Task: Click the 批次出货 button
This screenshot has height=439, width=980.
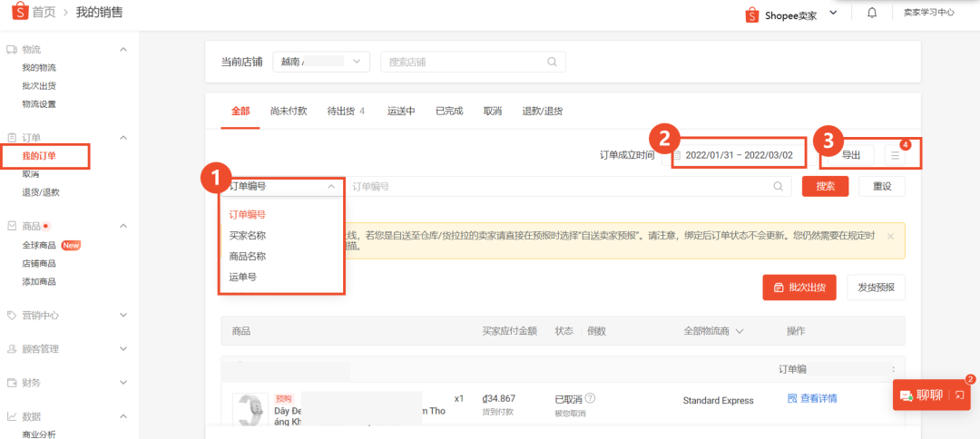Action: pyautogui.click(x=799, y=288)
